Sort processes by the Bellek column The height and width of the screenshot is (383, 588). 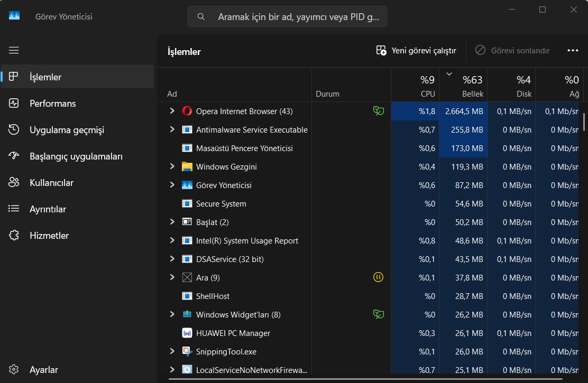[x=463, y=85]
